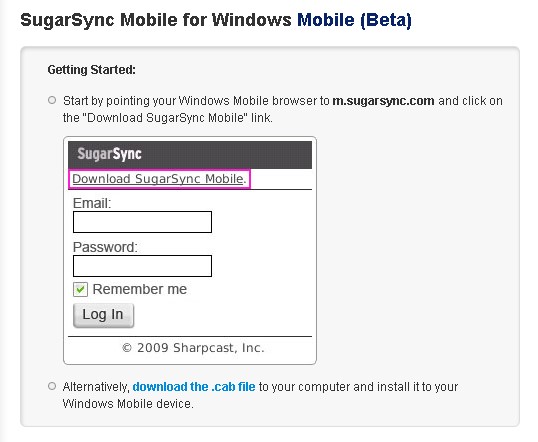Focus the Email input field

pyautogui.click(x=142, y=222)
